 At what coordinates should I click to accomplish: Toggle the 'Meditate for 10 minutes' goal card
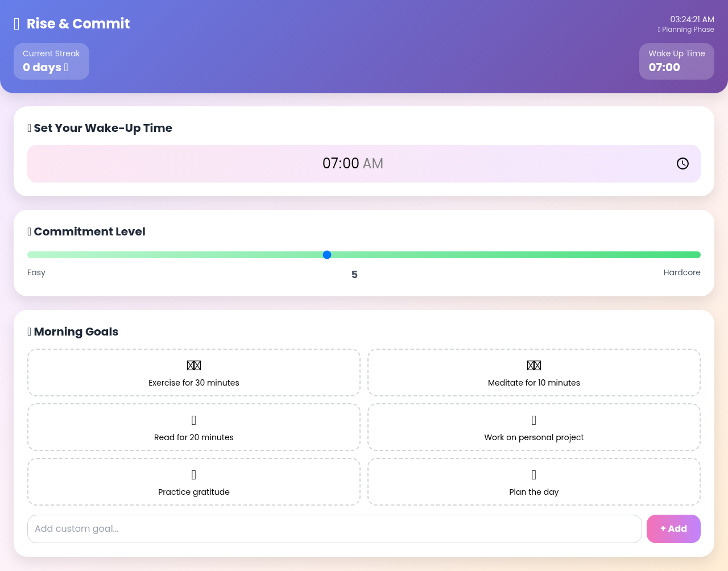(533, 373)
